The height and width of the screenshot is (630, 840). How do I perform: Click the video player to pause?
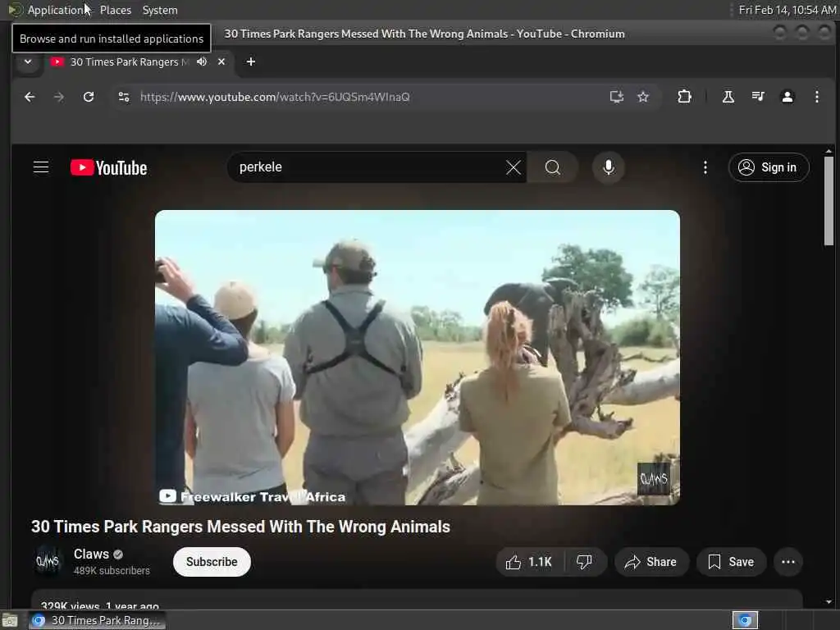[x=418, y=358]
